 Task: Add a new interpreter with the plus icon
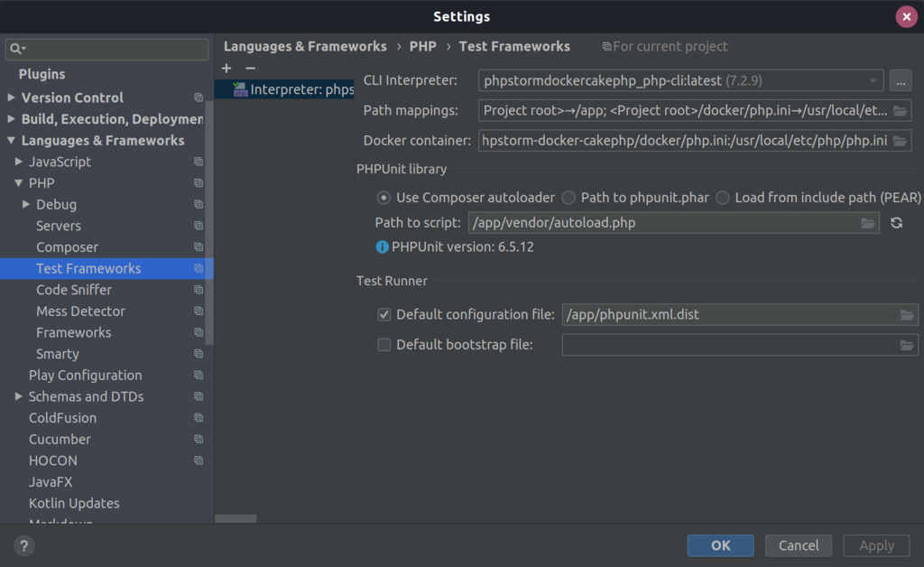(x=226, y=68)
